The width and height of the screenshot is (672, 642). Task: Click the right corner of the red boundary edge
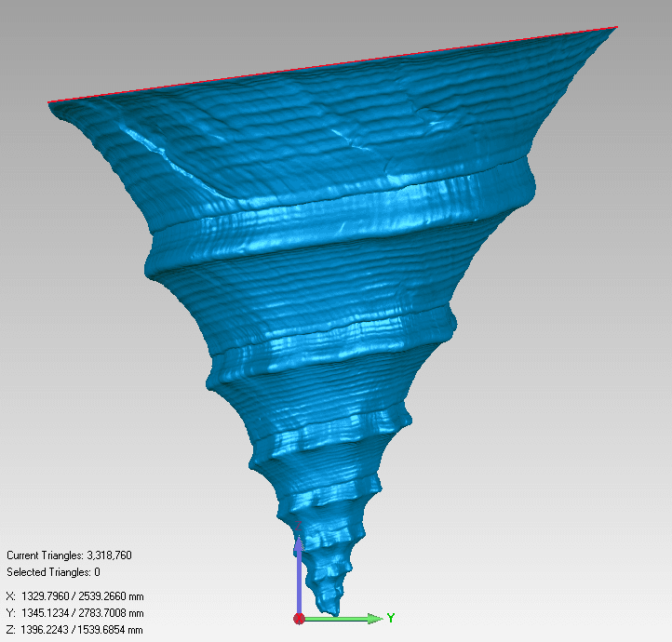point(615,28)
